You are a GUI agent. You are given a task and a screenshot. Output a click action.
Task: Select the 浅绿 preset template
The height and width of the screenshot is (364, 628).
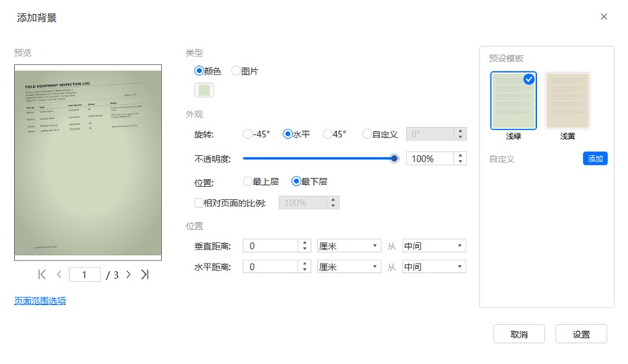pos(513,101)
